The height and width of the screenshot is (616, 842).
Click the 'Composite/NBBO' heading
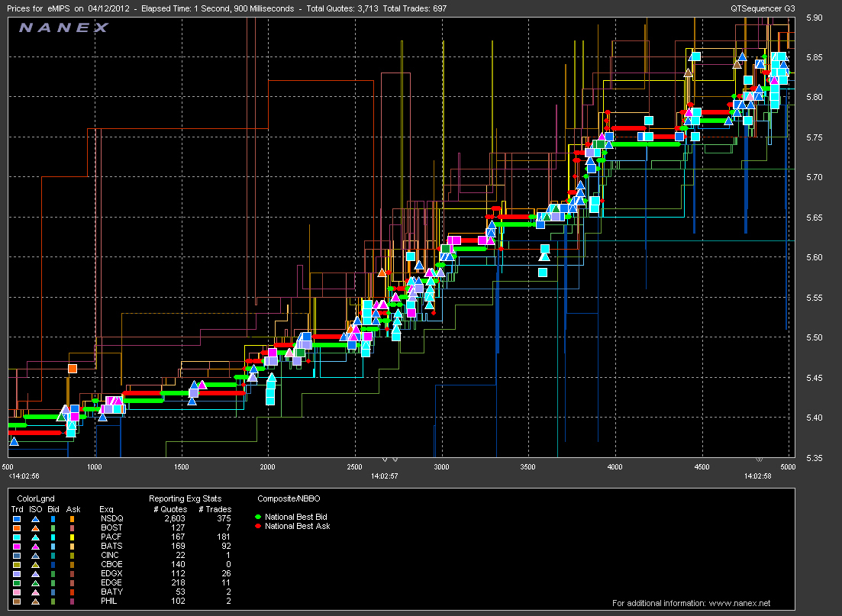(289, 498)
